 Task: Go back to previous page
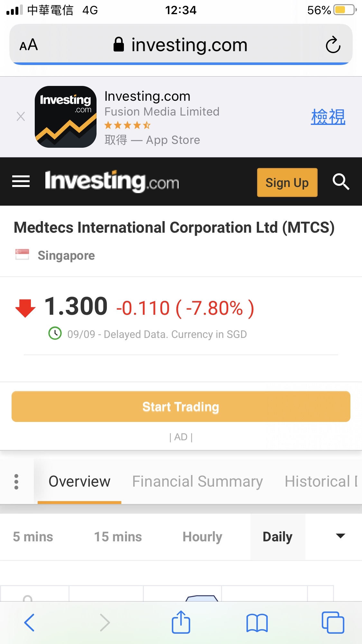coord(29,622)
